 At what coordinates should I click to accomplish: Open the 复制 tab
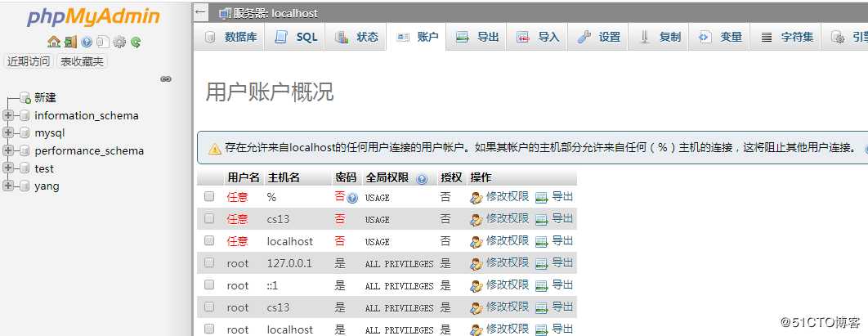click(660, 37)
